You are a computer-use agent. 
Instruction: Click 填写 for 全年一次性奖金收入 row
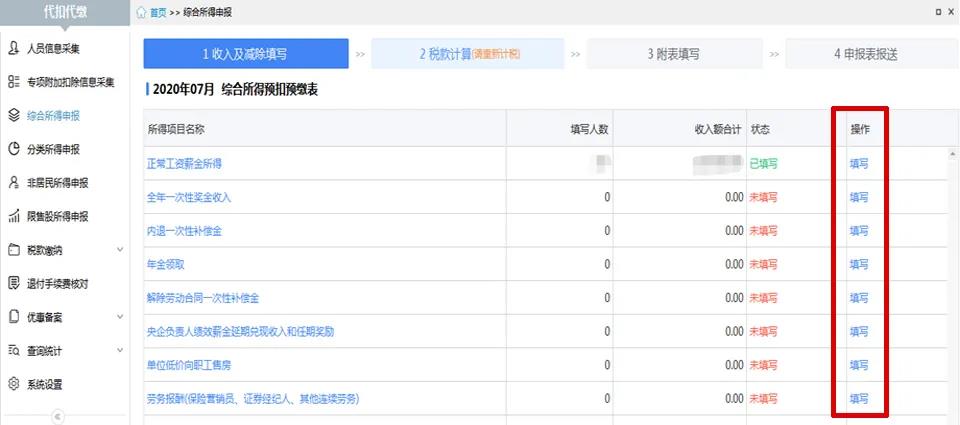tap(859, 198)
